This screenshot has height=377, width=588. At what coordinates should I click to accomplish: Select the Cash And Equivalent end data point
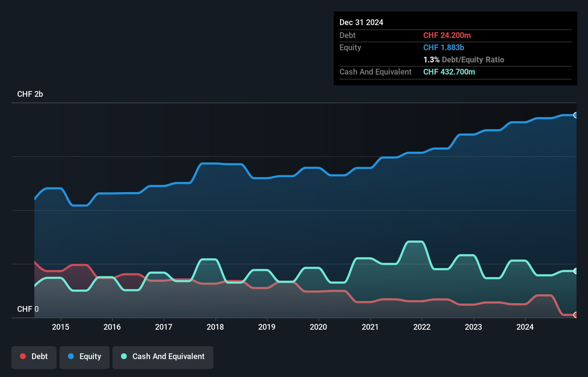tap(575, 271)
